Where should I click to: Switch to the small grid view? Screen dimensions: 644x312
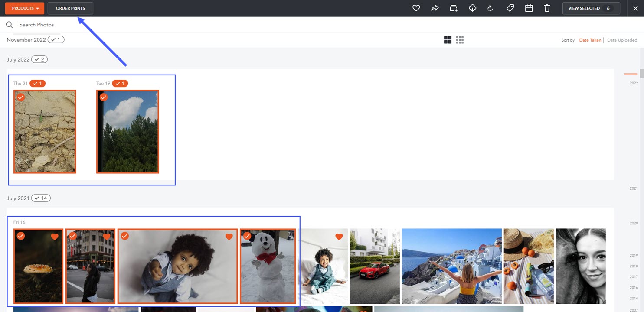point(460,40)
